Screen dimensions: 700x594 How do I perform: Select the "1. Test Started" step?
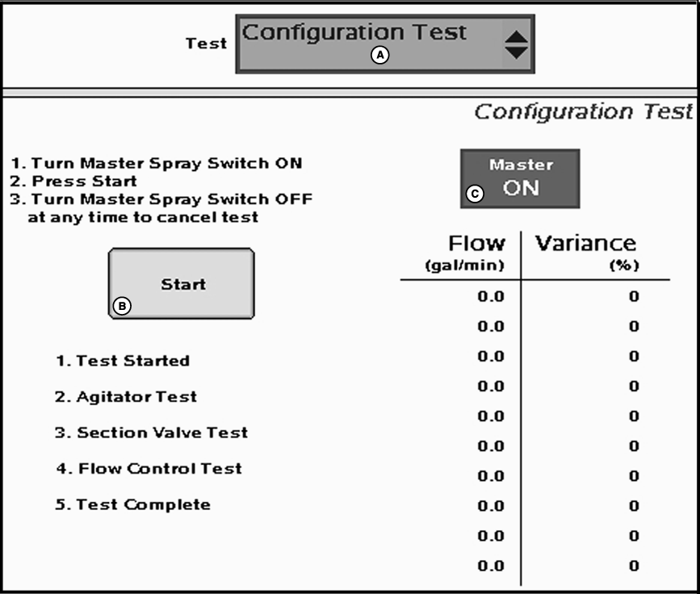coord(122,361)
